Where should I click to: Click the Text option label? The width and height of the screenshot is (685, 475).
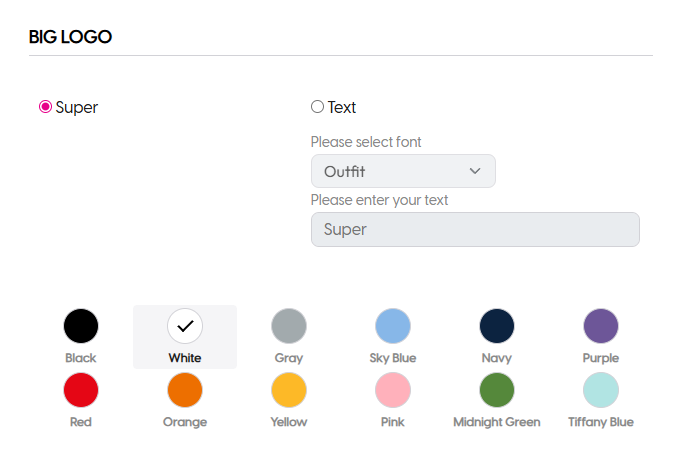(342, 107)
